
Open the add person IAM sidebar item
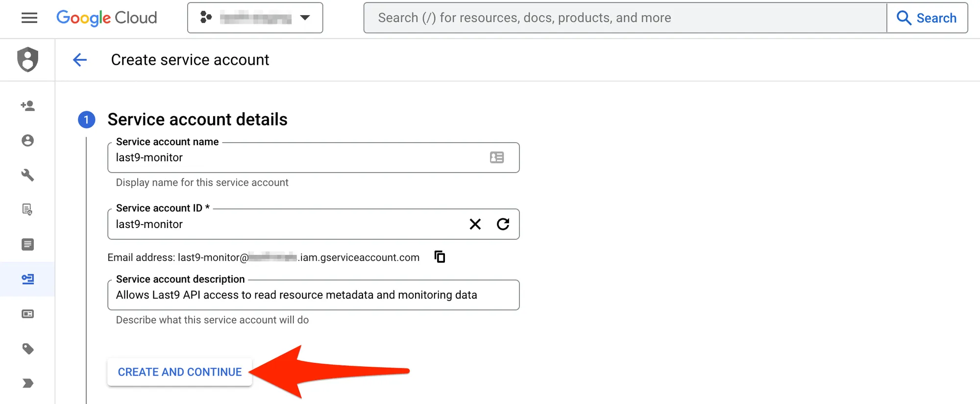pos(28,106)
